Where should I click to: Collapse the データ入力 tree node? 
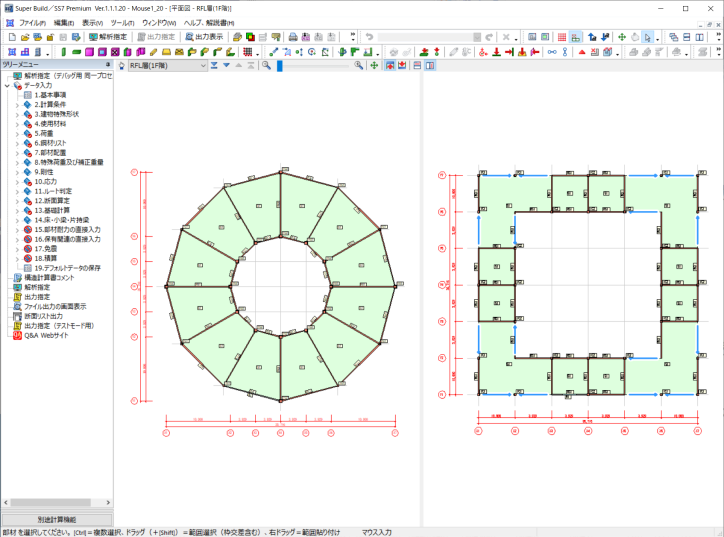coord(7,85)
